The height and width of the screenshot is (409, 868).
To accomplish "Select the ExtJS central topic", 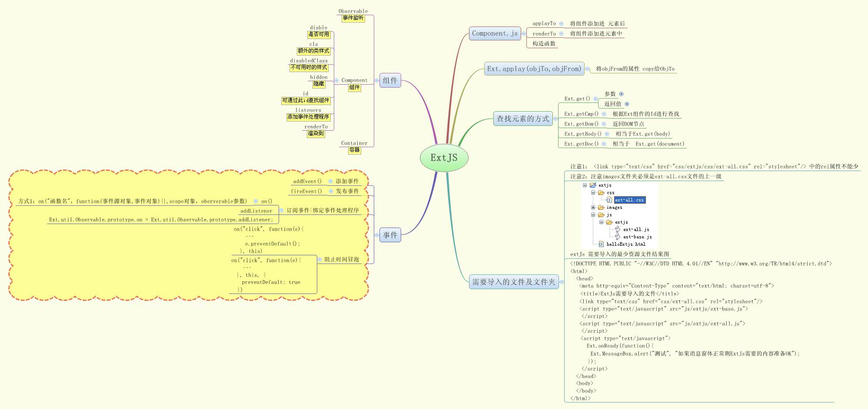I will coord(444,158).
